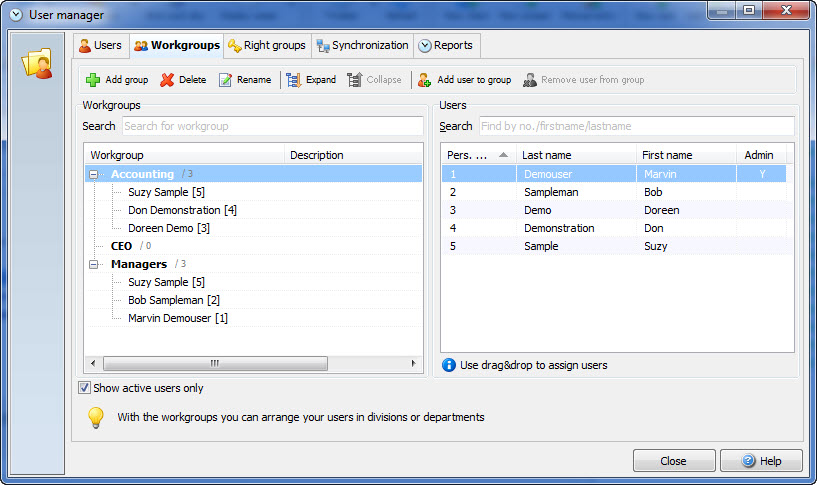817x485 pixels.
Task: Toggle the Show active users only checkbox
Action: (x=84, y=388)
